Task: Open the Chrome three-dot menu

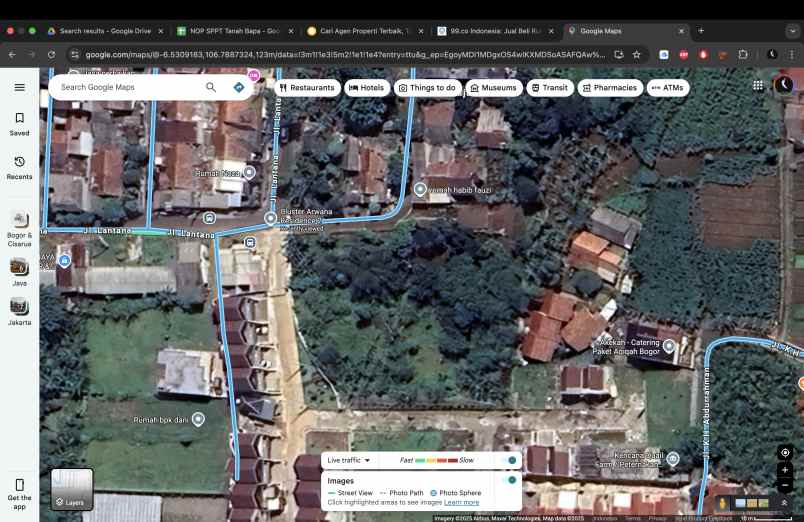Action: point(792,54)
